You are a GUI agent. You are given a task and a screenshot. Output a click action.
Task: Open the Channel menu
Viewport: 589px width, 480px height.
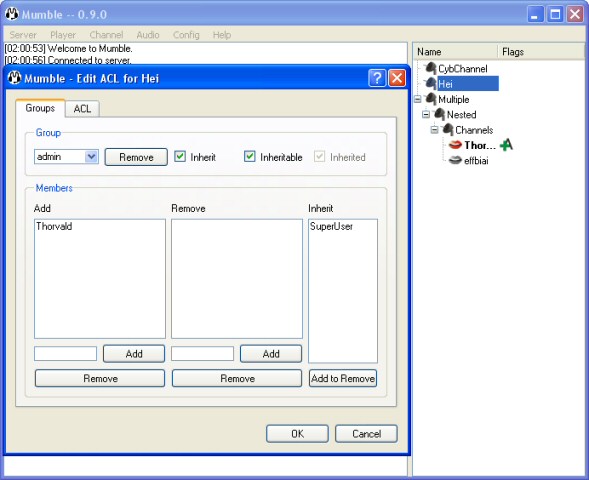(106, 35)
